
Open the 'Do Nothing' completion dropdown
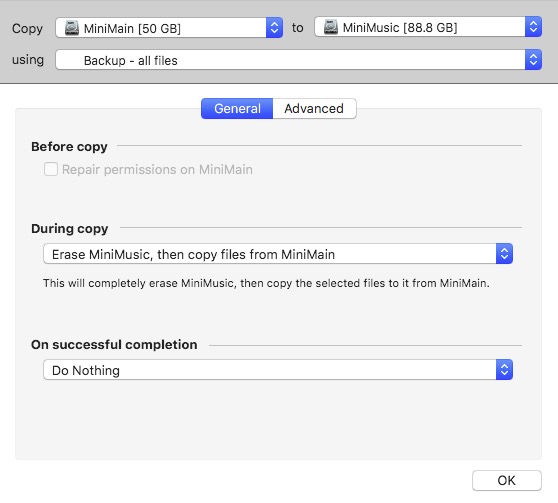pos(278,370)
